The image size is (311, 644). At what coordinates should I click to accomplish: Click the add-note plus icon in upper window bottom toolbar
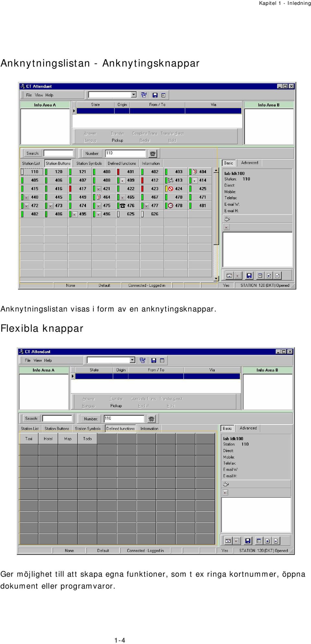(x=269, y=275)
